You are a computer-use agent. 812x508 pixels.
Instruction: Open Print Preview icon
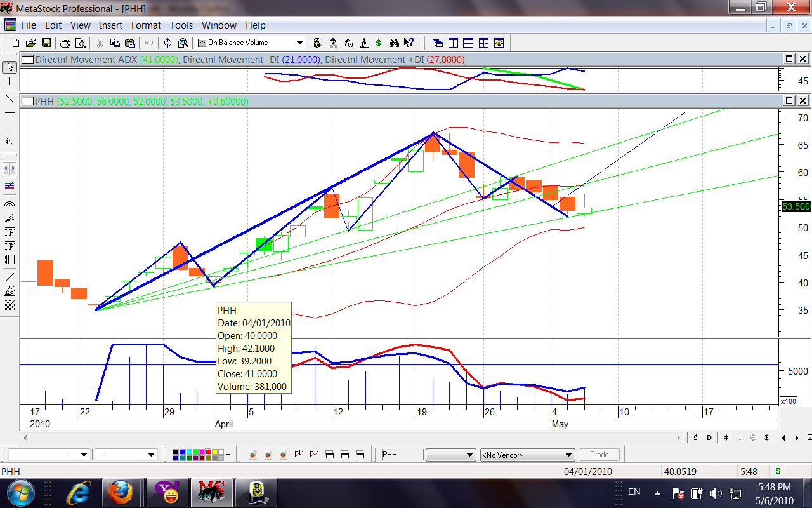tap(80, 43)
